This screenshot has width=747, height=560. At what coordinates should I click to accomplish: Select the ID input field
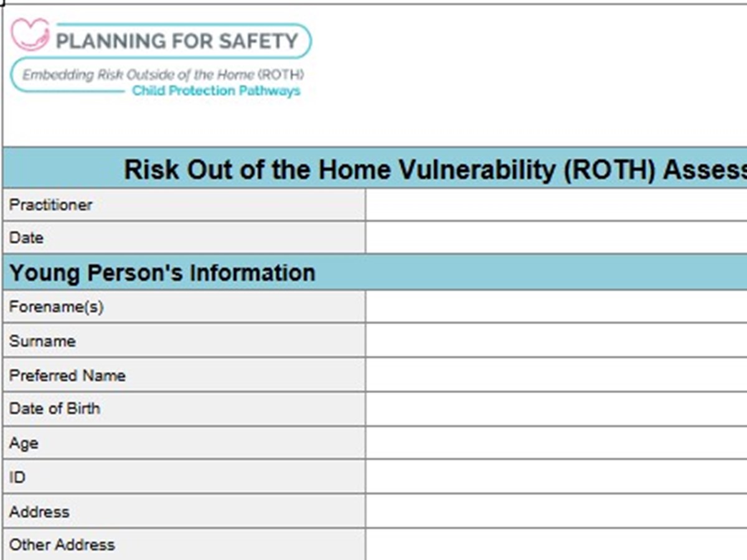[556, 477]
